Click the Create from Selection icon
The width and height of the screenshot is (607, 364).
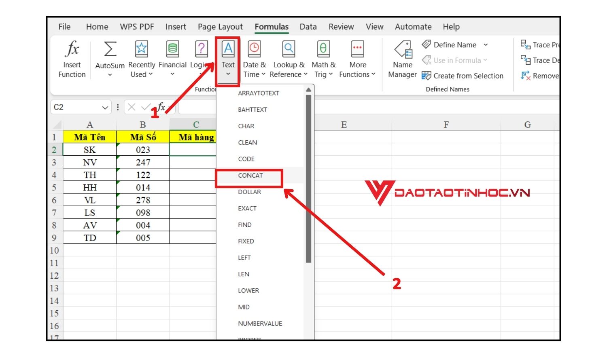(426, 76)
